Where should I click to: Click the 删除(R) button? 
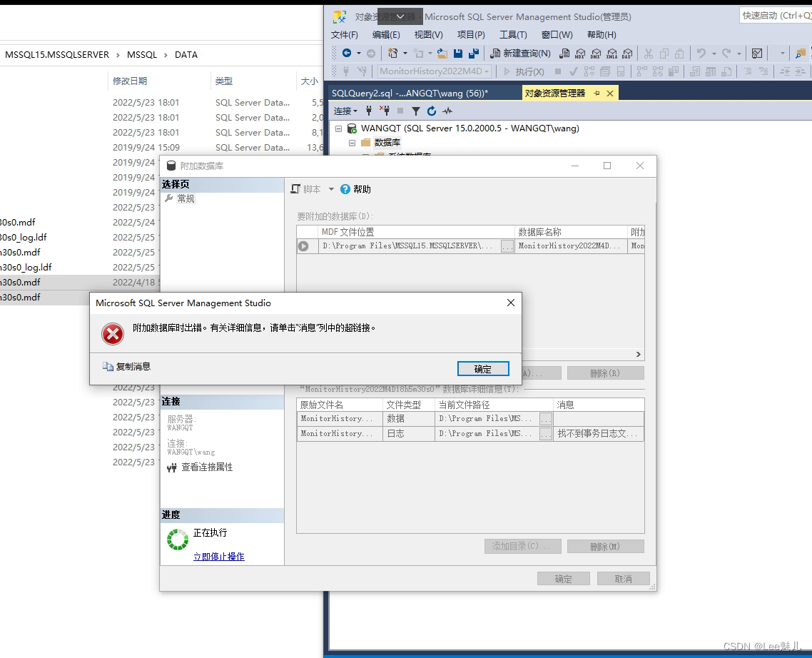(605, 373)
